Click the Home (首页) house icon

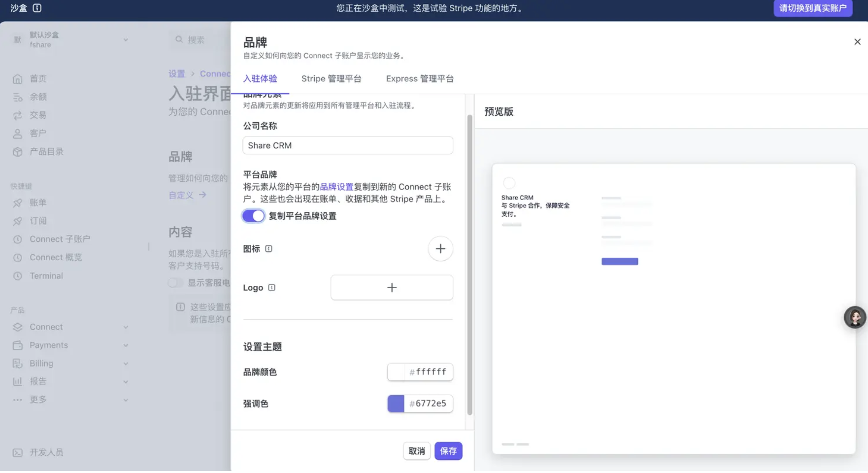[x=18, y=79]
